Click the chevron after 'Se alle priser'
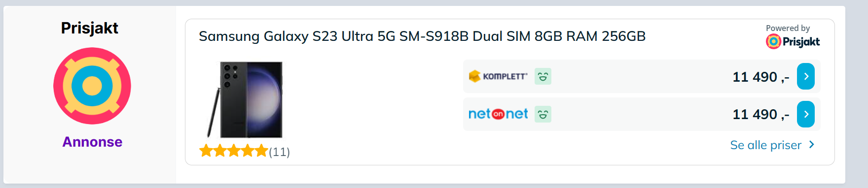Screen dimensions: 868x188 (x=811, y=145)
